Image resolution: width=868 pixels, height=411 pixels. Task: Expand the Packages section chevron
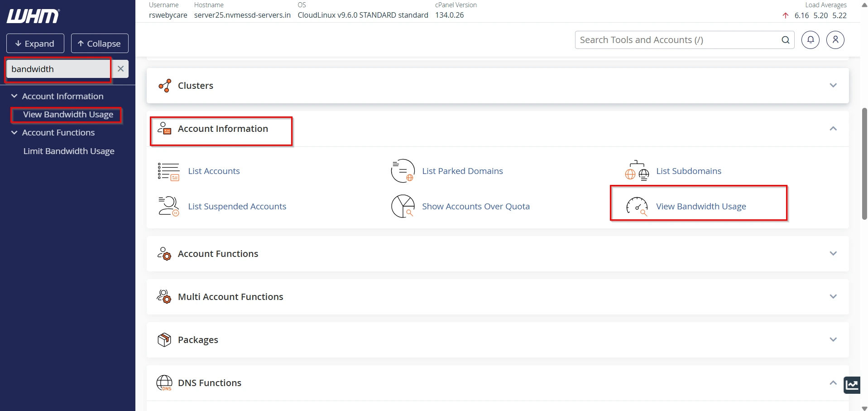pos(833,340)
